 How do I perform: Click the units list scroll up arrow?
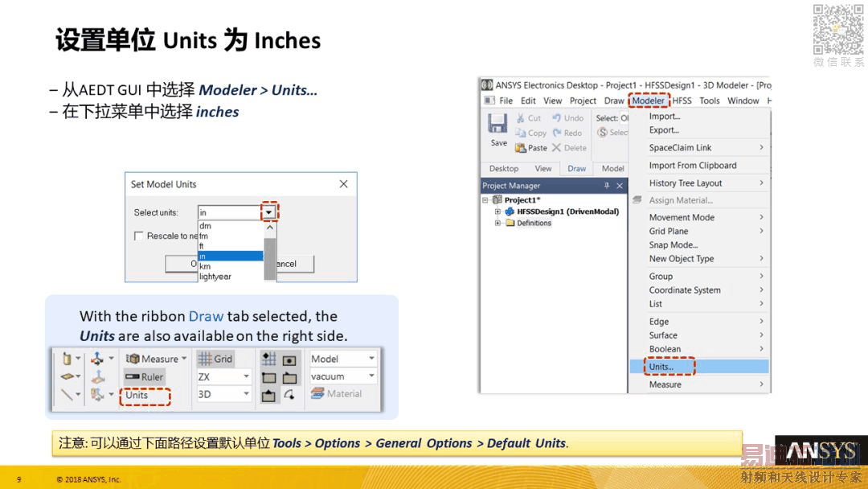point(269,228)
